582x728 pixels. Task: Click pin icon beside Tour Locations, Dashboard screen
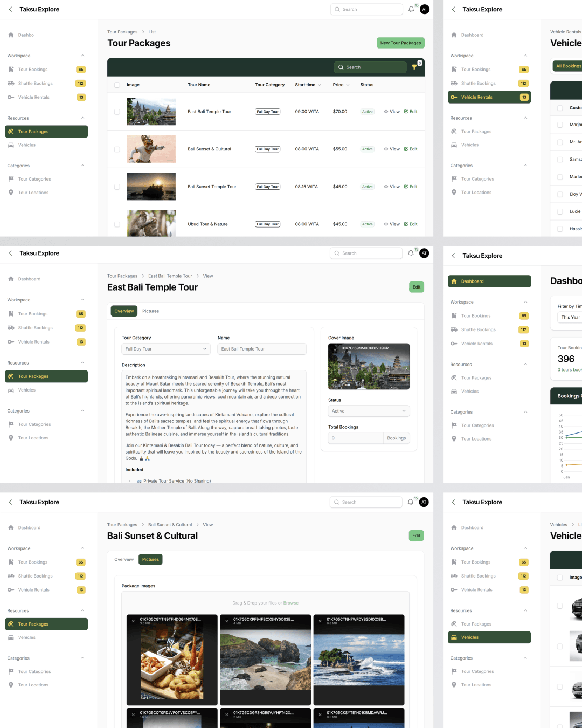pos(454,439)
